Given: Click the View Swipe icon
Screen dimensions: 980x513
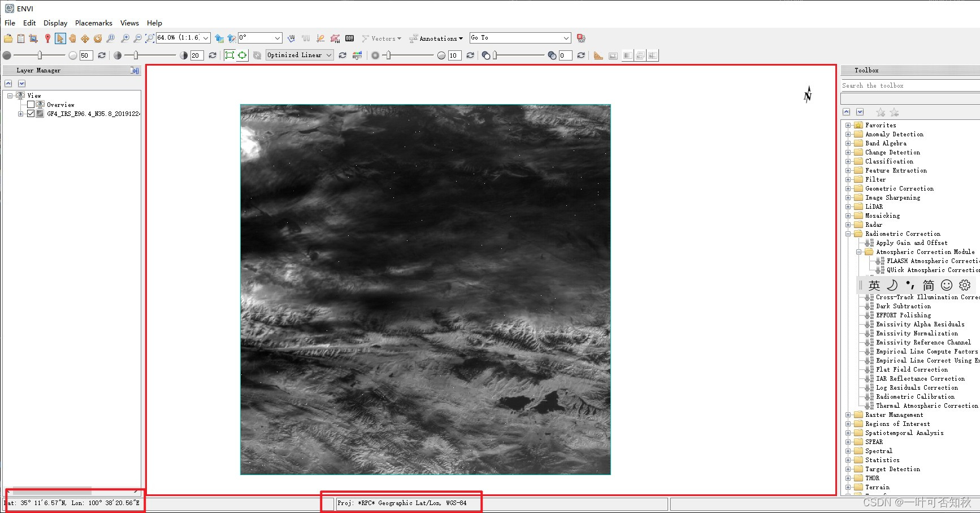Looking at the screenshot, I should 653,55.
